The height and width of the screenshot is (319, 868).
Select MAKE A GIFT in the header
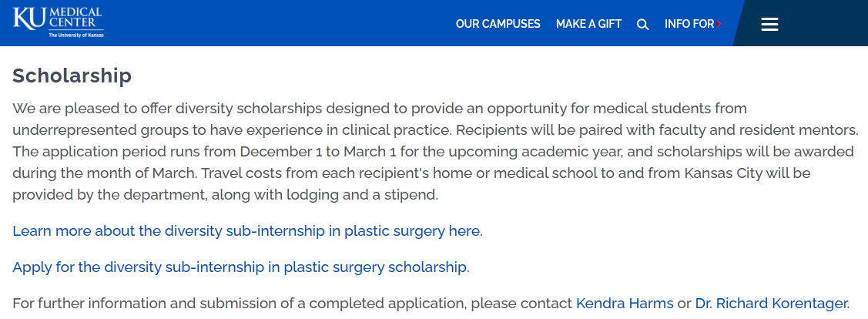(588, 24)
